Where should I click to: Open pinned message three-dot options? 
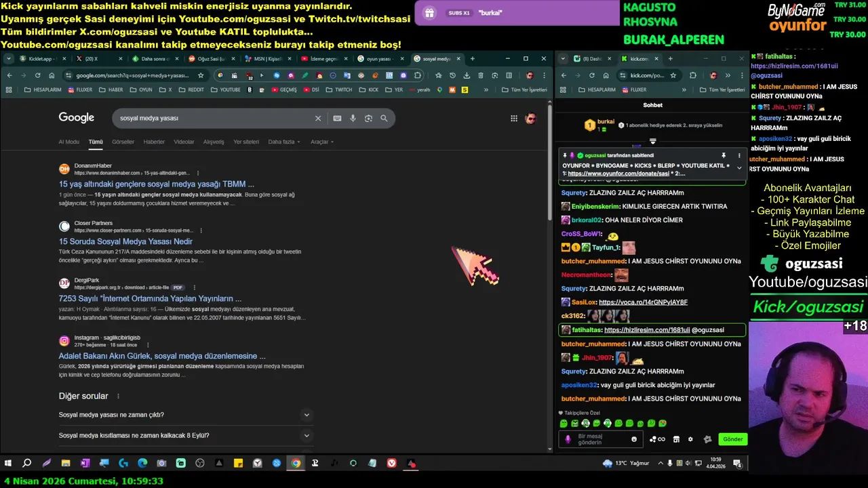(x=739, y=155)
